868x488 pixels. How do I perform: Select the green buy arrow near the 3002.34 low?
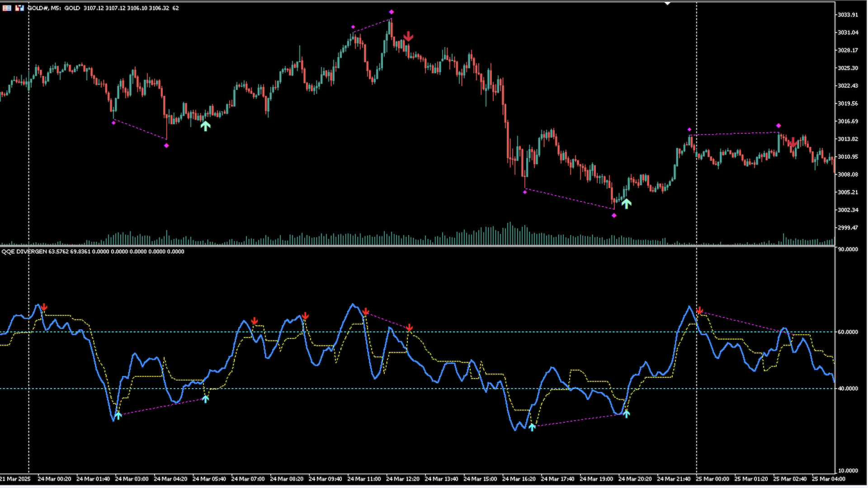click(x=626, y=203)
